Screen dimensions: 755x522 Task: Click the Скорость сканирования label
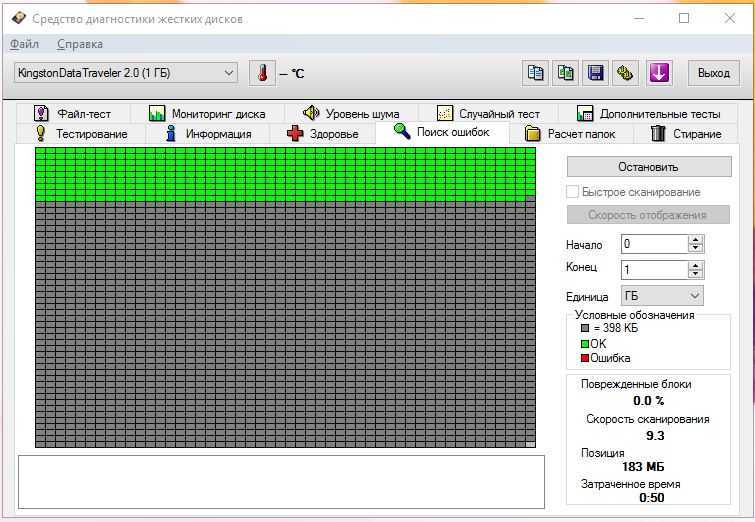coord(648,419)
